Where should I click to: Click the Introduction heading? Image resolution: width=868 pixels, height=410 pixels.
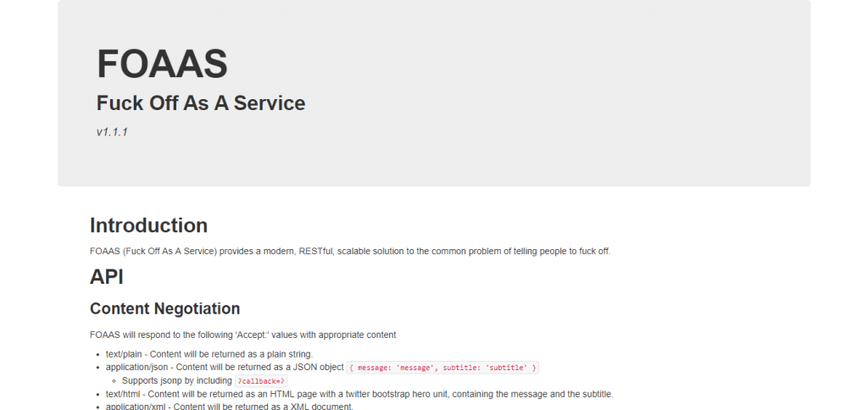click(x=149, y=225)
